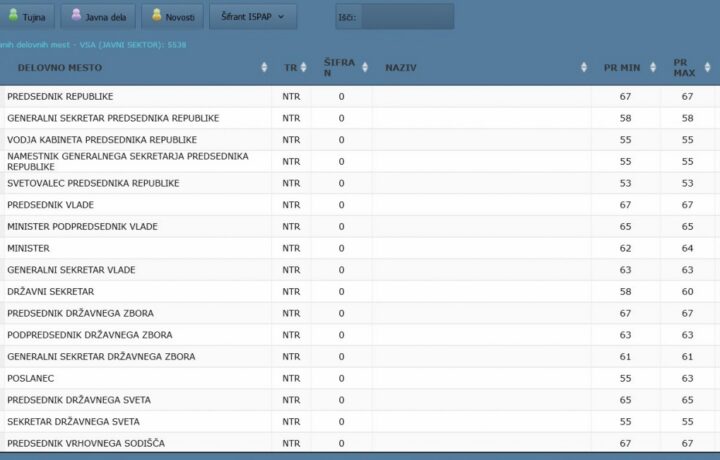Viewport: 720px width, 460px height.
Task: Click PR MIN 62 in MINISTER row
Action: click(625, 248)
